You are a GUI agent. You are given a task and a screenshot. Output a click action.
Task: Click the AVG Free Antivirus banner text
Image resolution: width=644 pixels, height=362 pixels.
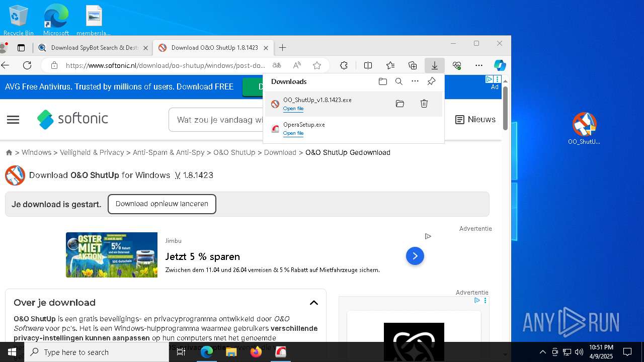coord(119,87)
